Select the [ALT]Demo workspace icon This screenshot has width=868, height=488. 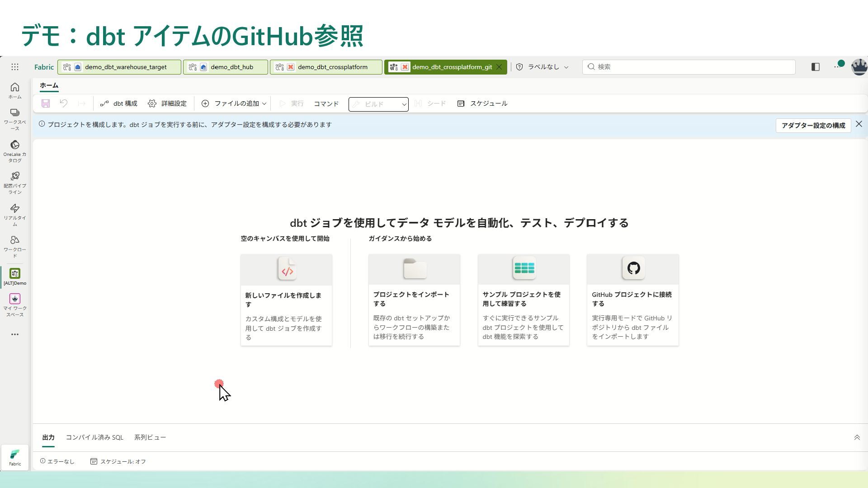(x=15, y=277)
